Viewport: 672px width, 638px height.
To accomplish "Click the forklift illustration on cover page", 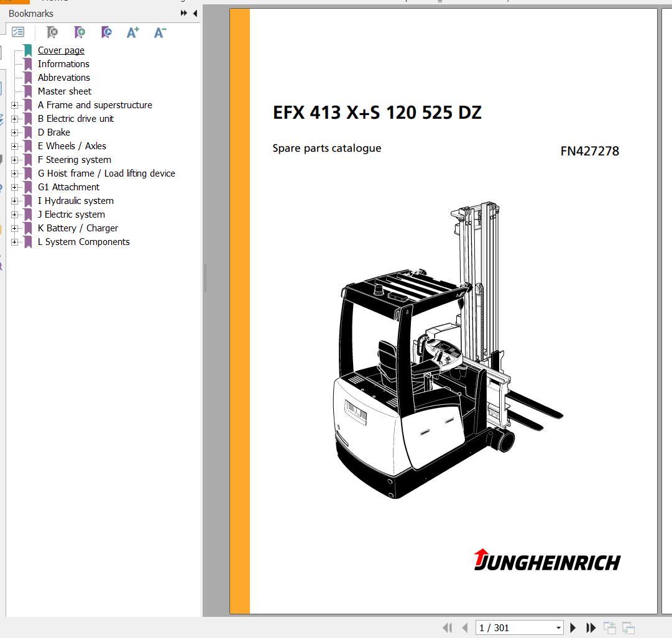I will coord(448,350).
